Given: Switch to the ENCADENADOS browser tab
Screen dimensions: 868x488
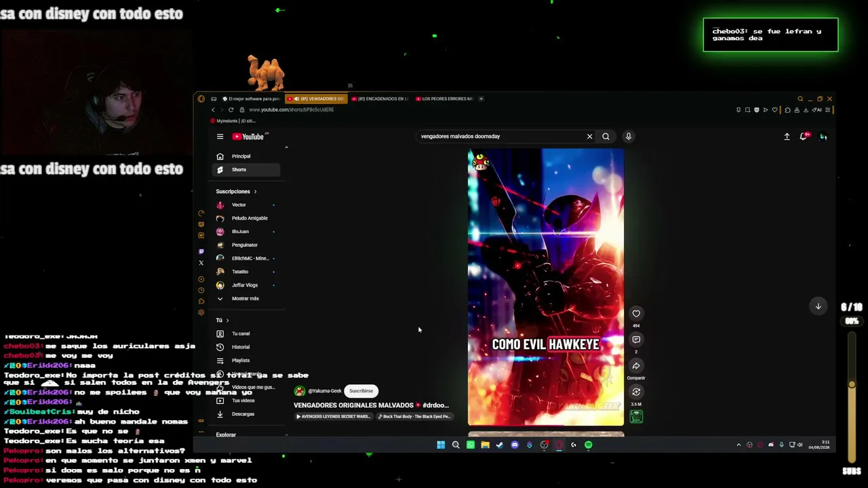Looking at the screenshot, I should (380, 99).
